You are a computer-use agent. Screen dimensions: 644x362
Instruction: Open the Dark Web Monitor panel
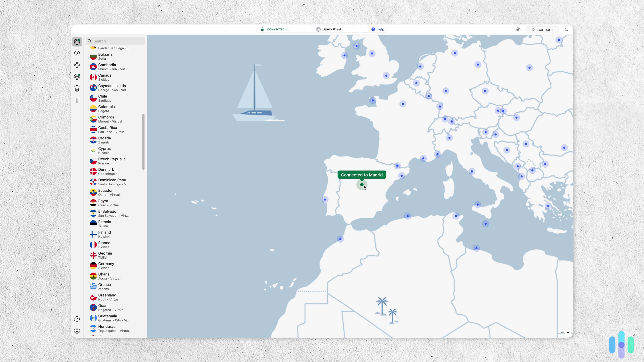pos(77,77)
